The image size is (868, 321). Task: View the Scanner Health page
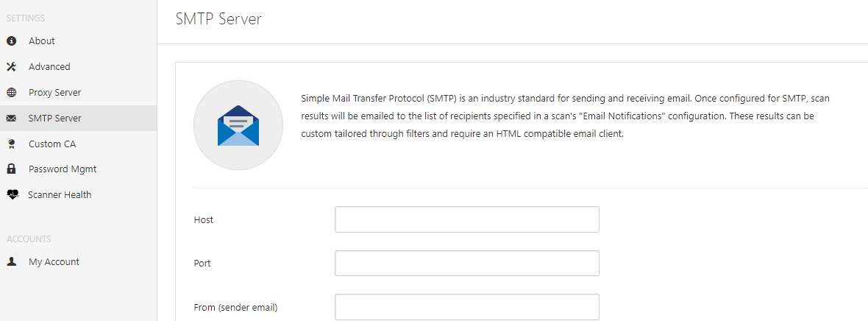pos(60,195)
